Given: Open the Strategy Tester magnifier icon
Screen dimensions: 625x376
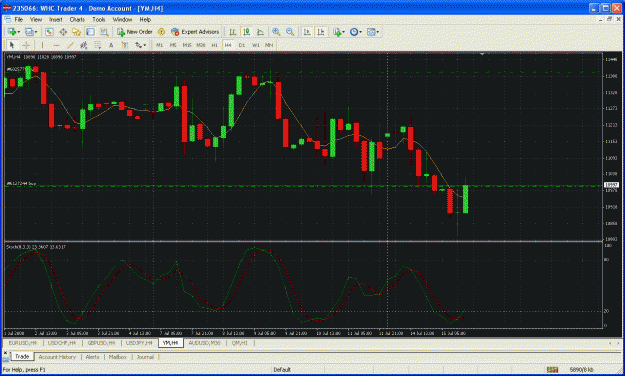Looking at the screenshot, I should [104, 32].
